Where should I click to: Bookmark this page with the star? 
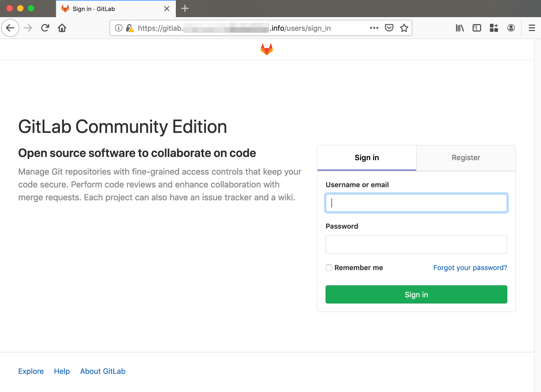pos(404,28)
